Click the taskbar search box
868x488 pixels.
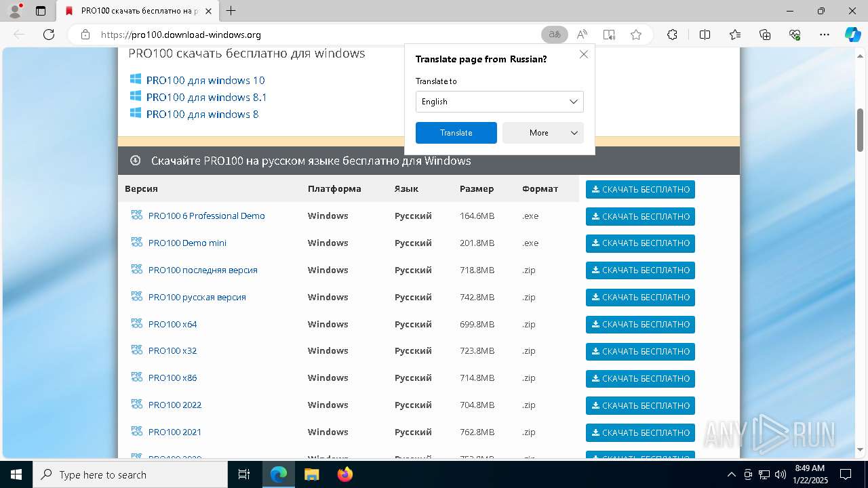tap(130, 474)
